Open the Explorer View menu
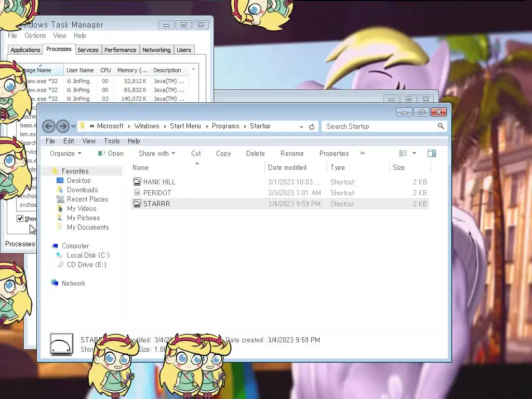Viewport: 532px width, 399px height. pos(88,141)
